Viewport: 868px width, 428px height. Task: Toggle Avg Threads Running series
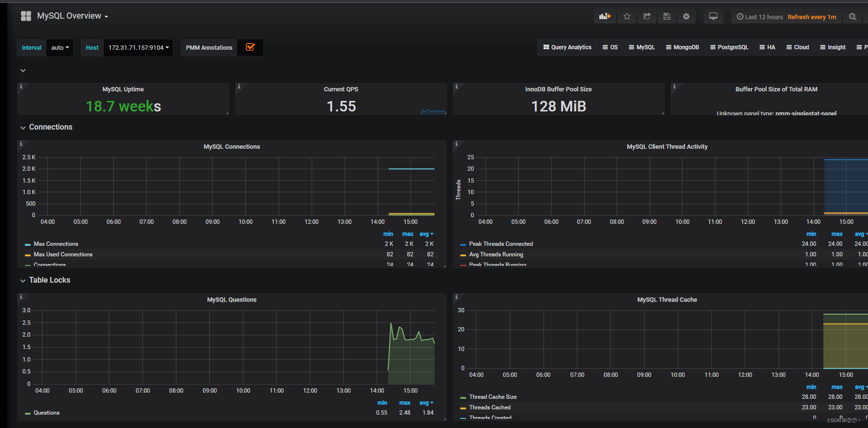click(496, 254)
